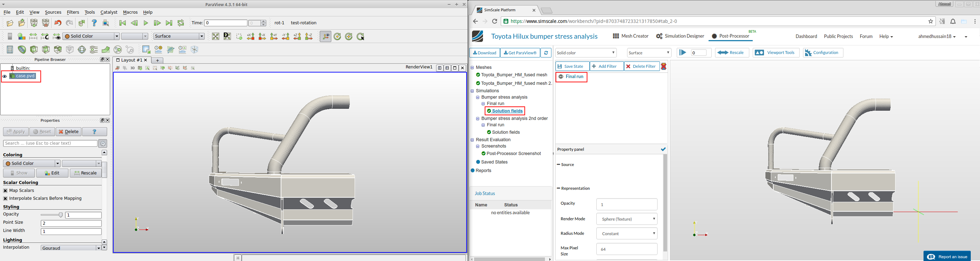Click the SimScale Download button
The height and width of the screenshot is (261, 980).
click(x=485, y=53)
